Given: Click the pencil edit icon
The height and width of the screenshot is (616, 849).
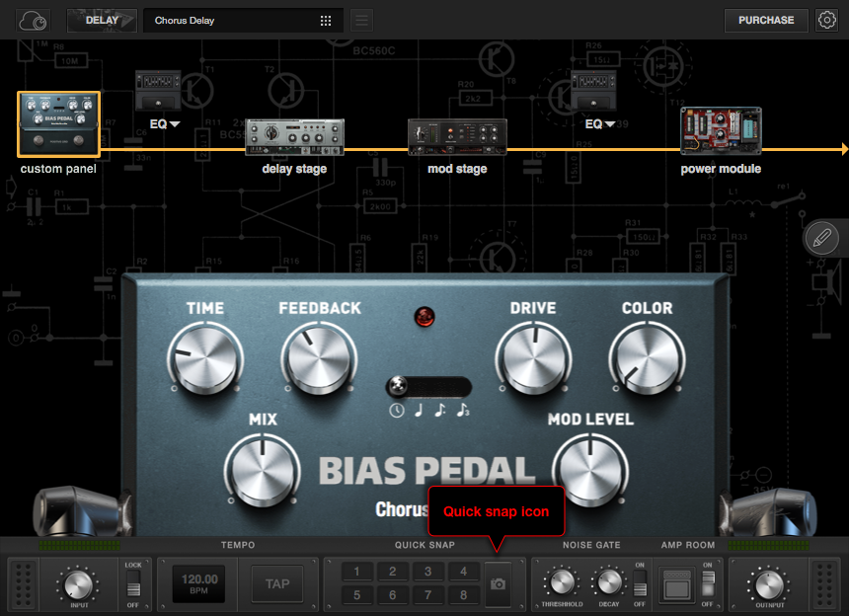Looking at the screenshot, I should (821, 238).
